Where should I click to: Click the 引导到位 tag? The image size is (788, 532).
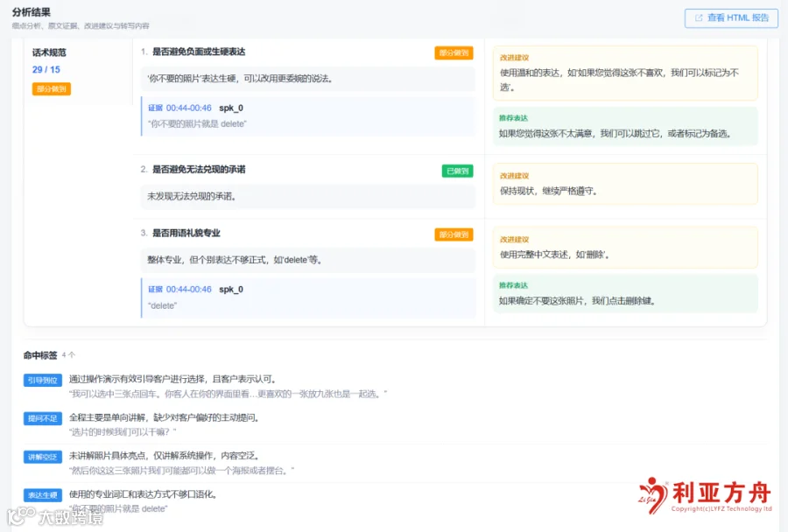pyautogui.click(x=43, y=381)
